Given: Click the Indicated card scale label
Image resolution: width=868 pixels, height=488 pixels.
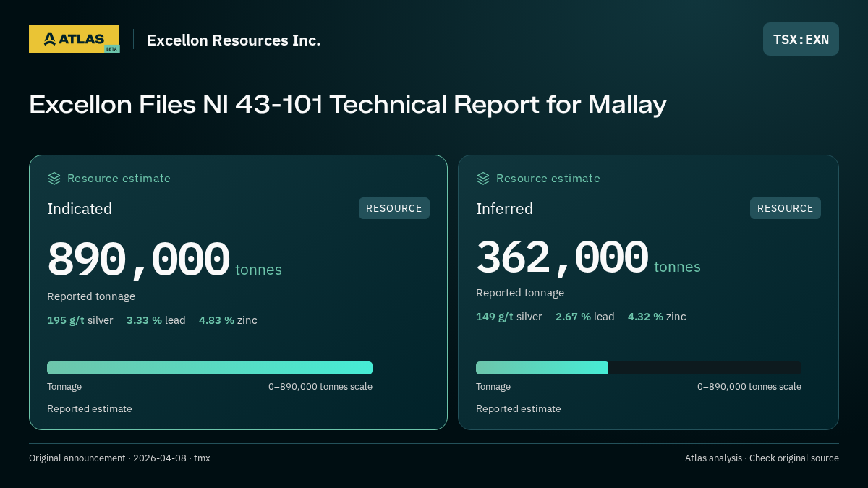Looking at the screenshot, I should 320,387.
